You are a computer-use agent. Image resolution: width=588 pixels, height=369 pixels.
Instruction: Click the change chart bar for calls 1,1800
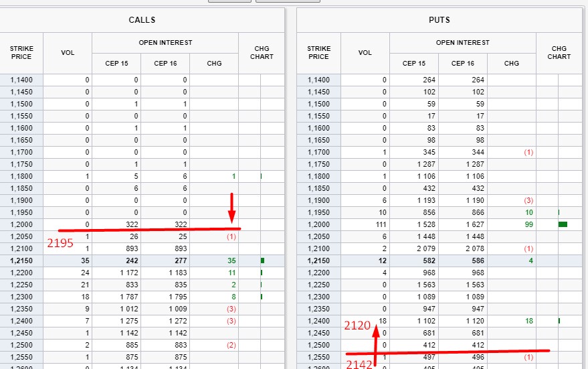point(261,176)
